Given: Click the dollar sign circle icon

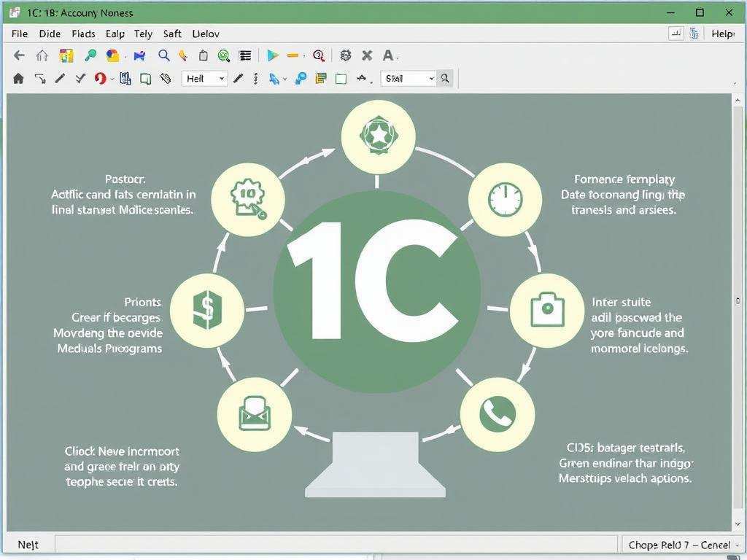Looking at the screenshot, I should coord(207,310).
